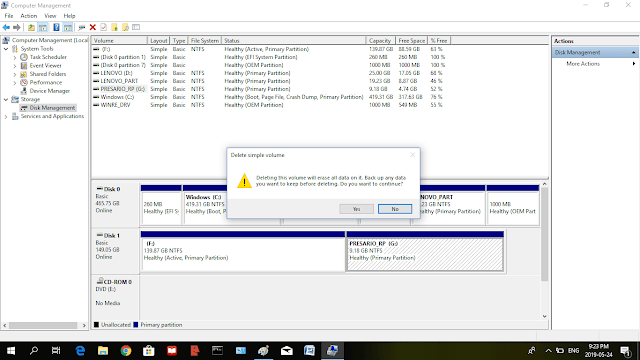
Task: Open Microsoft Store from taskbar
Action: 149,351
